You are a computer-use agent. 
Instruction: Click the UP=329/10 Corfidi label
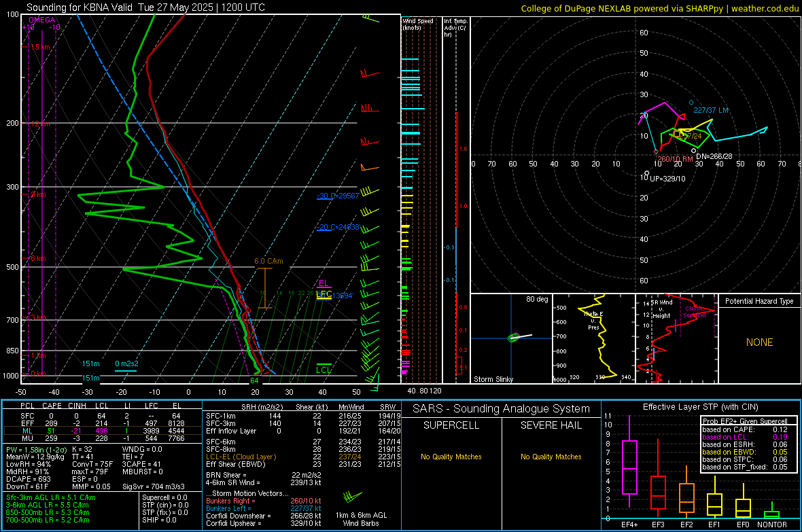667,179
